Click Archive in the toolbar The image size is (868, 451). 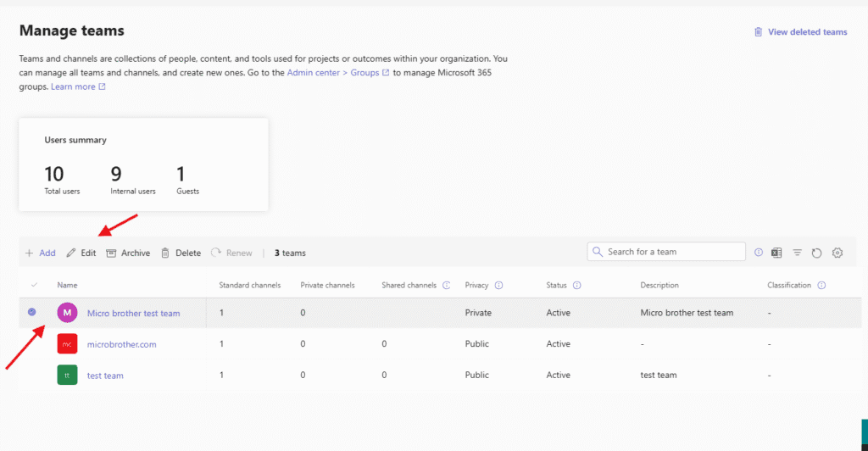pyautogui.click(x=128, y=253)
